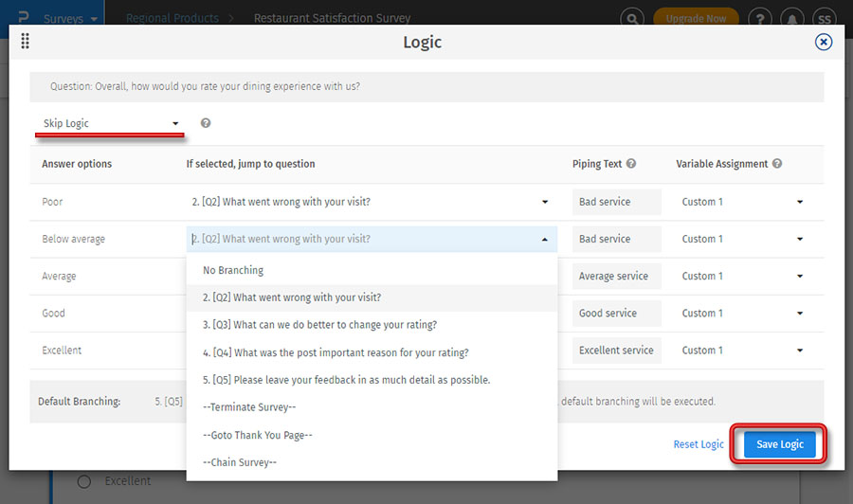Click the Reset Logic link
The height and width of the screenshot is (504, 853).
pyautogui.click(x=699, y=444)
